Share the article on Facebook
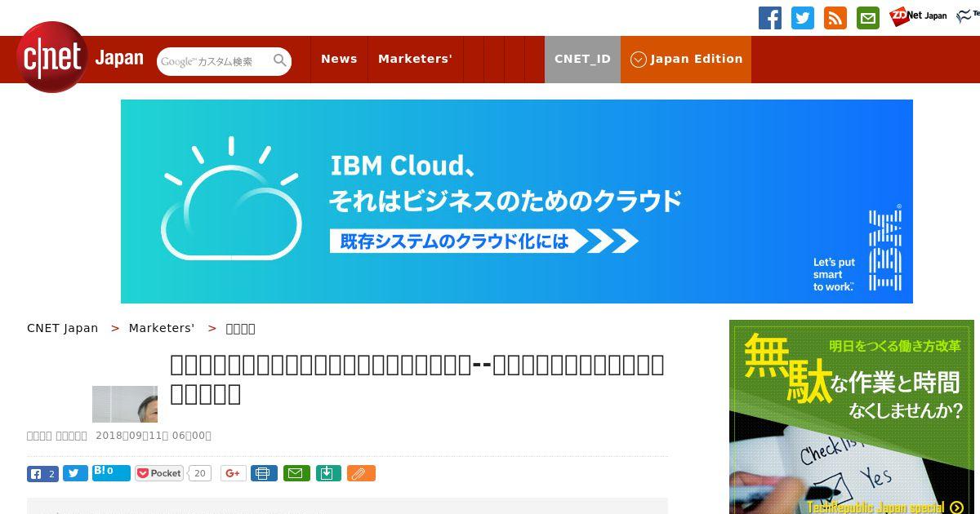 click(42, 473)
